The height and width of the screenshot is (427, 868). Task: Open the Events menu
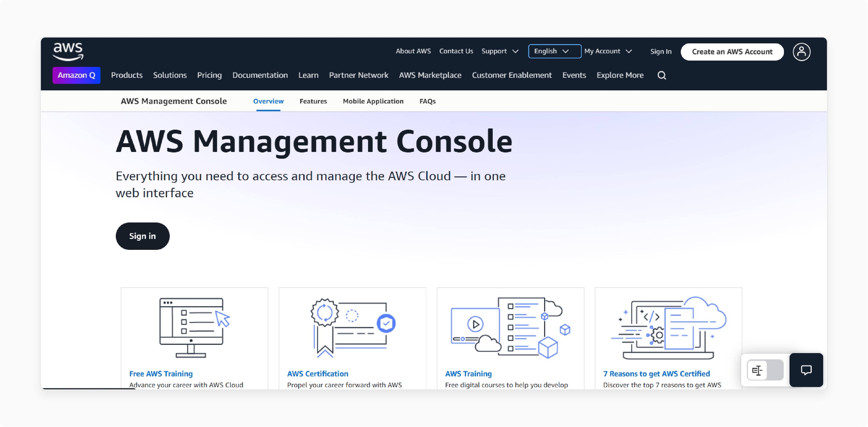574,75
